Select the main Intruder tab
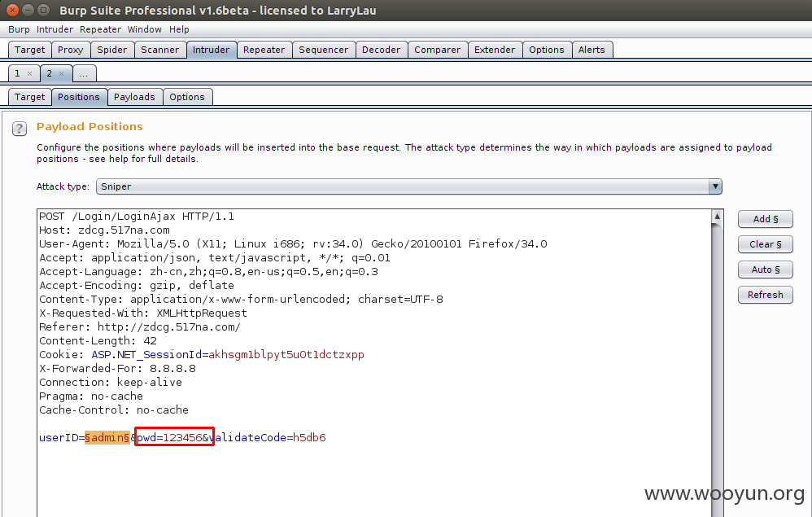 coord(212,50)
